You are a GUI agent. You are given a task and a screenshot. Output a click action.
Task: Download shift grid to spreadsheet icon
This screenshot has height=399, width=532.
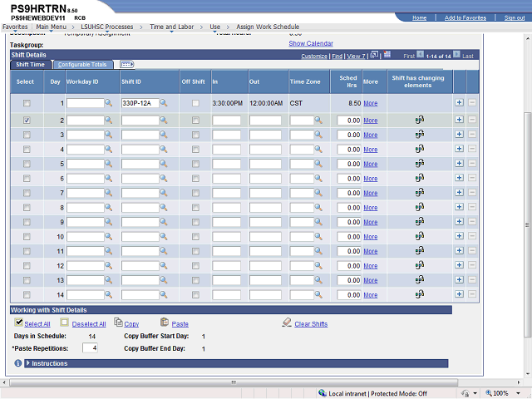[x=387, y=56]
